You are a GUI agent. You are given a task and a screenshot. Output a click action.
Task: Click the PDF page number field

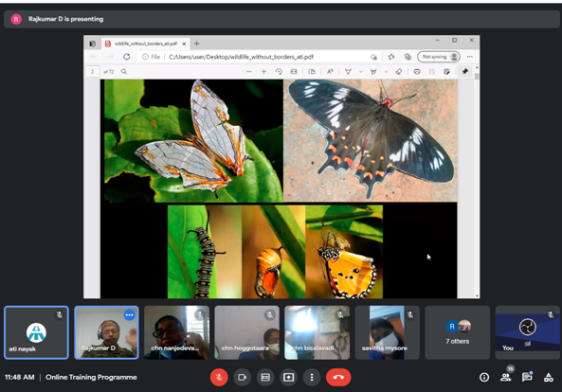coord(93,72)
